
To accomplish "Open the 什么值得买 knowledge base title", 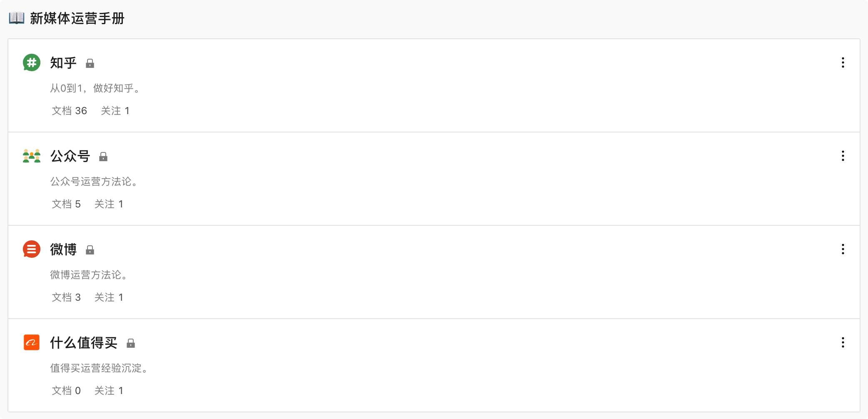I will point(84,343).
